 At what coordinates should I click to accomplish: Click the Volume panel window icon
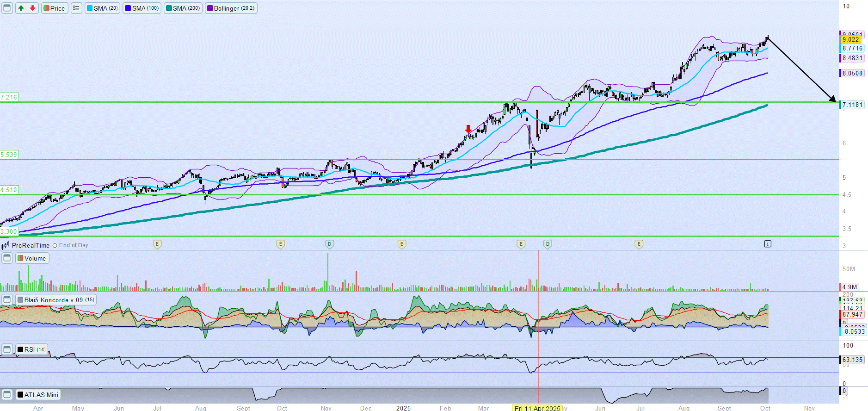pyautogui.click(x=7, y=258)
